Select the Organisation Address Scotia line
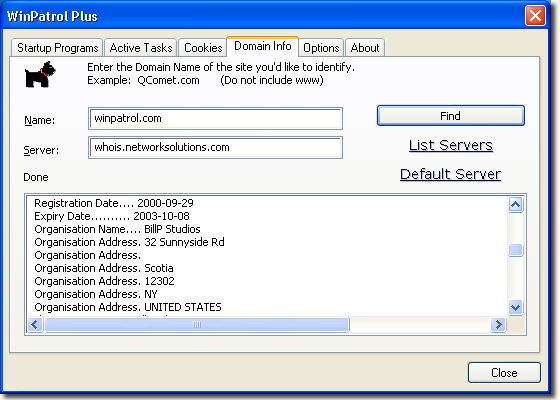Image resolution: width=560 pixels, height=400 pixels. click(104, 268)
